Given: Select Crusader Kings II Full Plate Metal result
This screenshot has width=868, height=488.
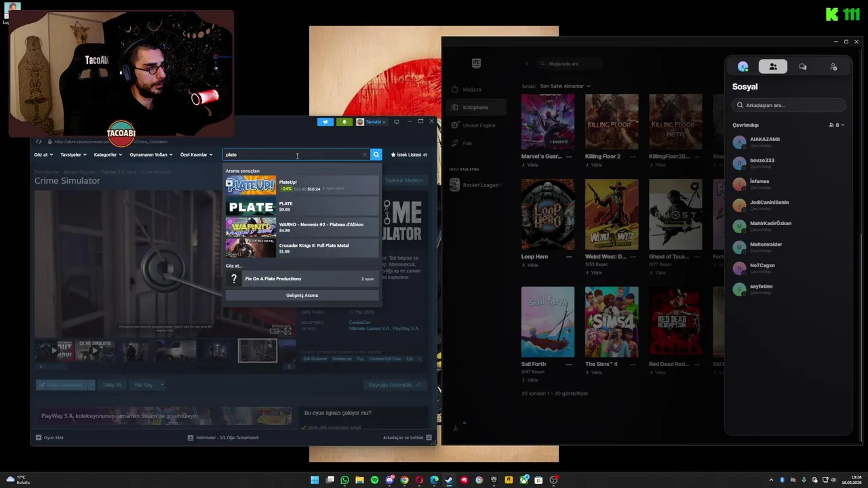Looking at the screenshot, I should (302, 248).
